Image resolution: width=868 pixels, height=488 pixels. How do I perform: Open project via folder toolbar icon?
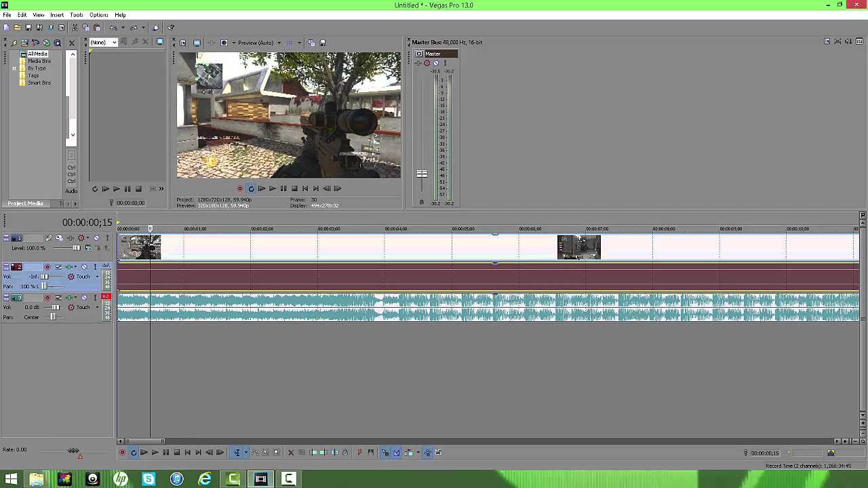(18, 27)
